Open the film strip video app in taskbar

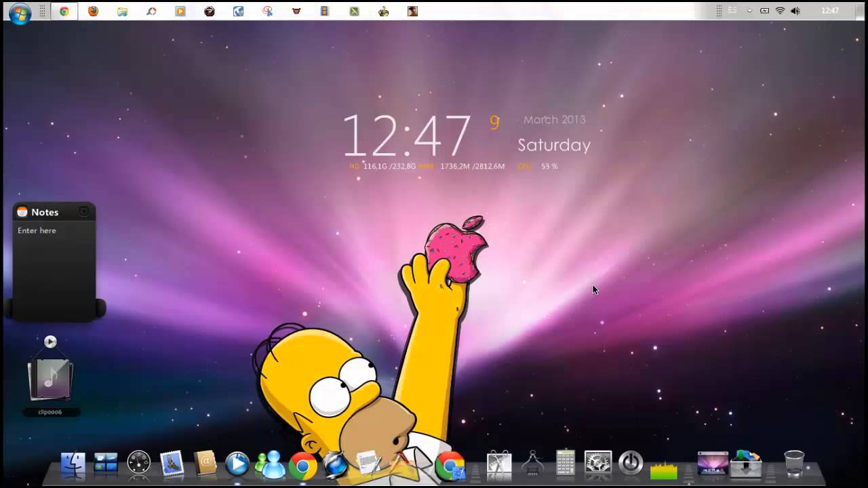tap(325, 11)
